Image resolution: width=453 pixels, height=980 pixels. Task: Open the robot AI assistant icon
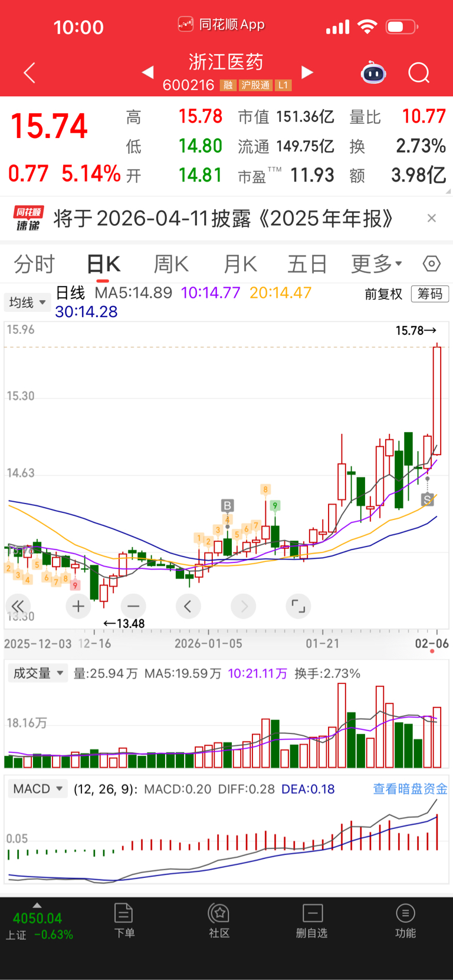373,73
